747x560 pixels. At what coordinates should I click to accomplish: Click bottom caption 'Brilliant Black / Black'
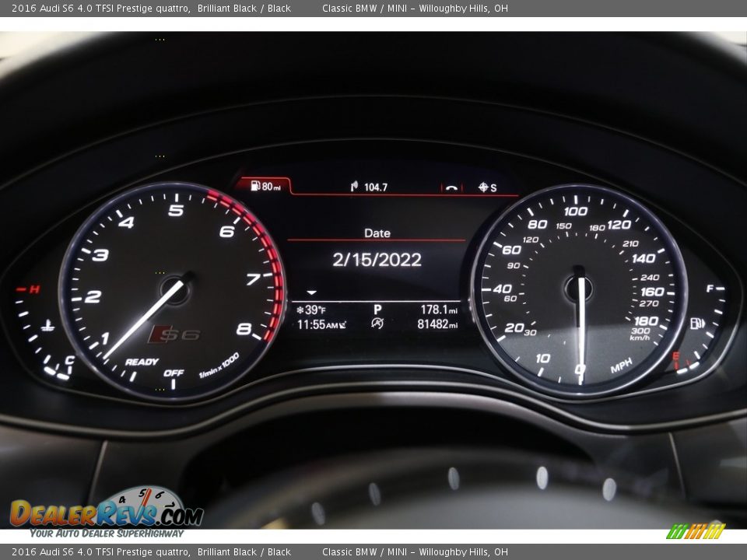coord(244,552)
